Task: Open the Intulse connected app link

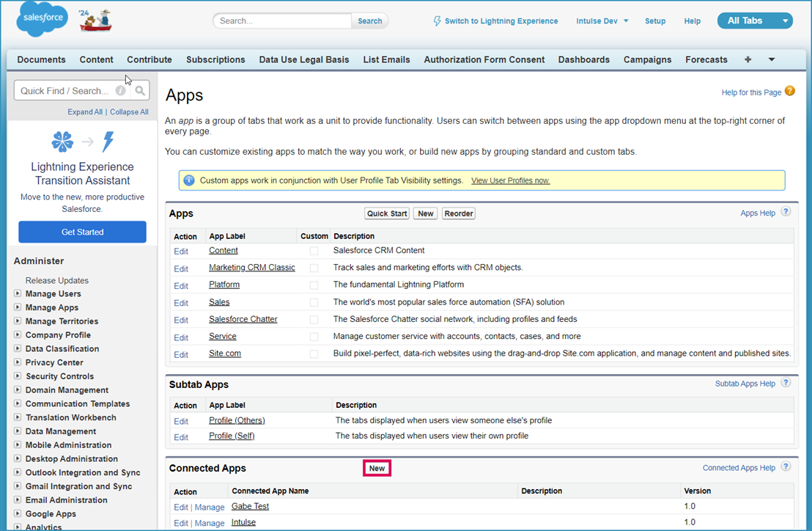Action: (243, 522)
